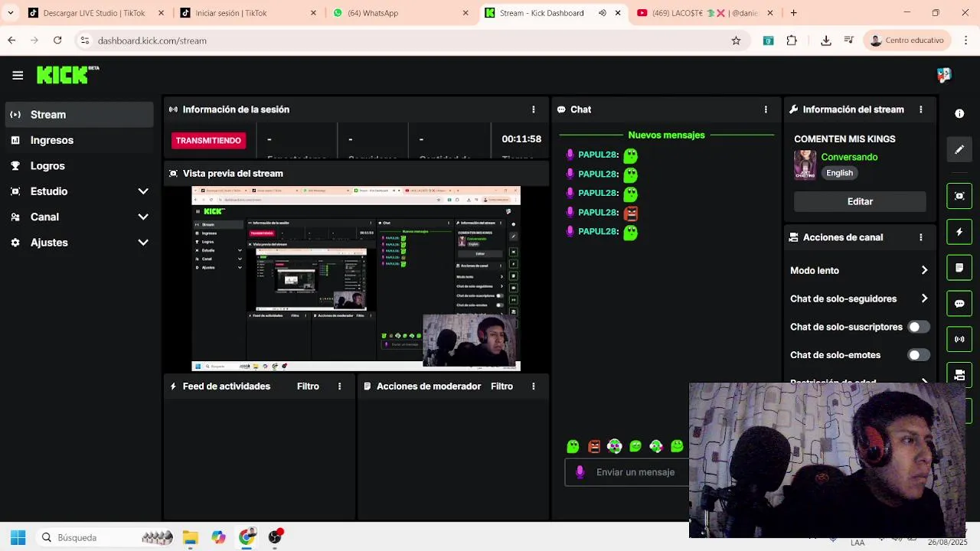Open the info icon in right sidebar

click(959, 113)
